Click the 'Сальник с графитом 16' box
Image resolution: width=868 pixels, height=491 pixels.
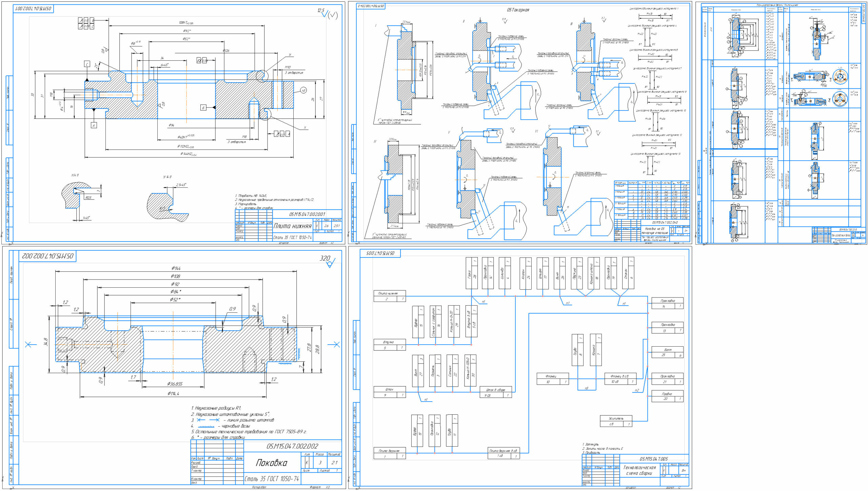click(x=436, y=322)
